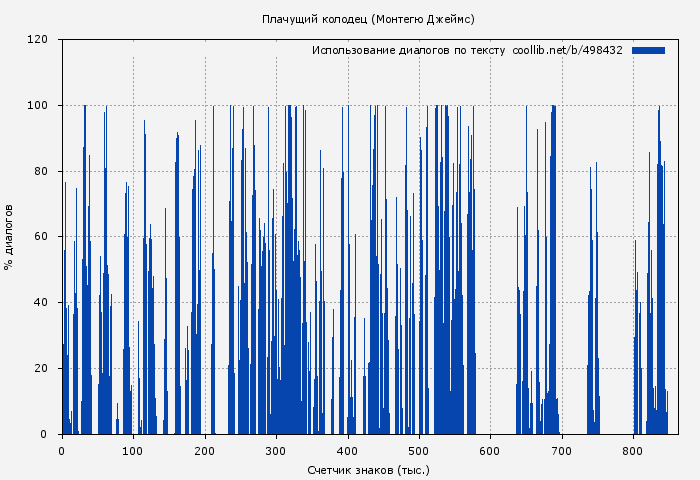The image size is (700, 480).
Task: Click the 40 tick on the y-axis
Action: tap(41, 303)
